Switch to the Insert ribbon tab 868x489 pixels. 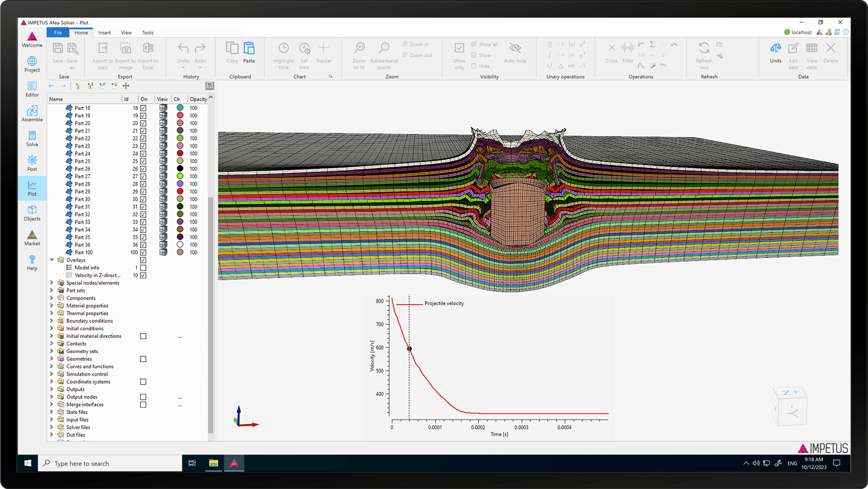click(x=104, y=33)
